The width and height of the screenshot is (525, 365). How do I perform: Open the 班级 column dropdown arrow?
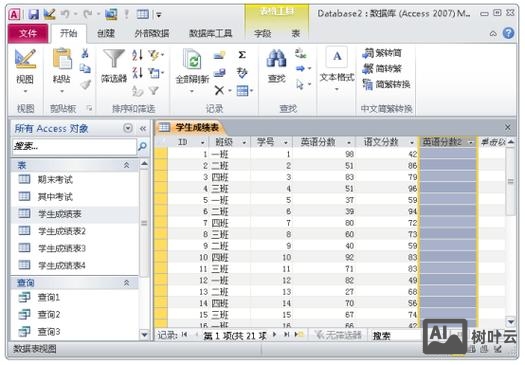244,143
